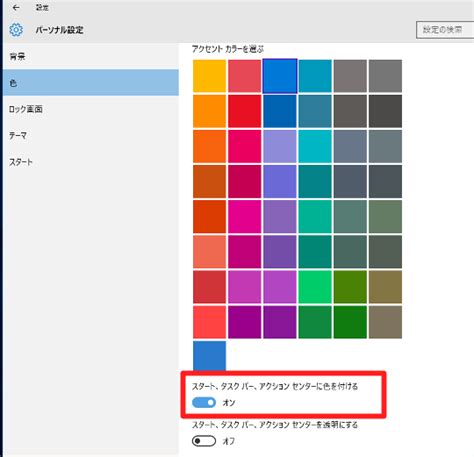The image size is (474, 457).
Task: Pick the yellow-gold accent color swatch
Action: coord(209,76)
